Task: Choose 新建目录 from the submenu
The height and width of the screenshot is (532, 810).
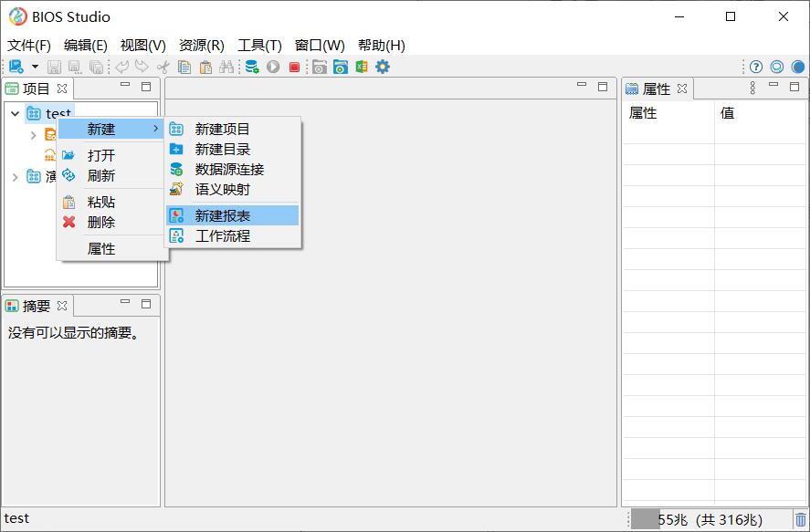Action: coord(233,149)
